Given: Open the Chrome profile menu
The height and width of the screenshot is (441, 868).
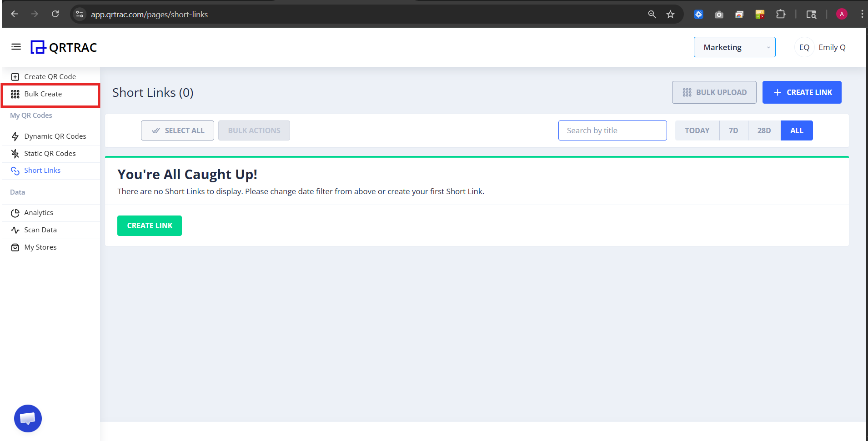Looking at the screenshot, I should pos(842,14).
